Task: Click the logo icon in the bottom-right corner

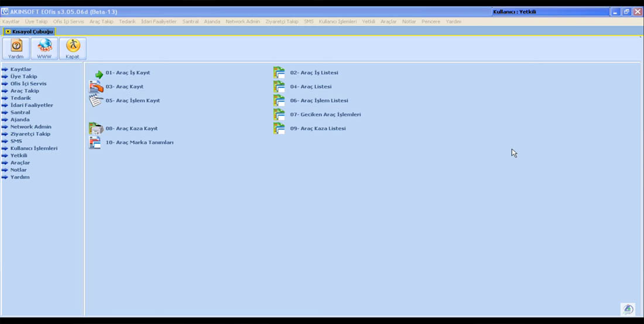Action: point(628,309)
